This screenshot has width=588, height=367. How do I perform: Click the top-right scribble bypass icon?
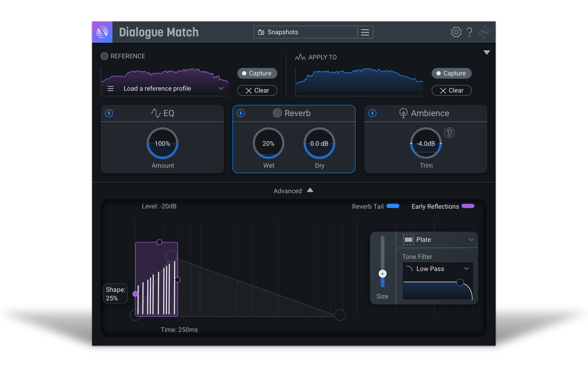484,32
